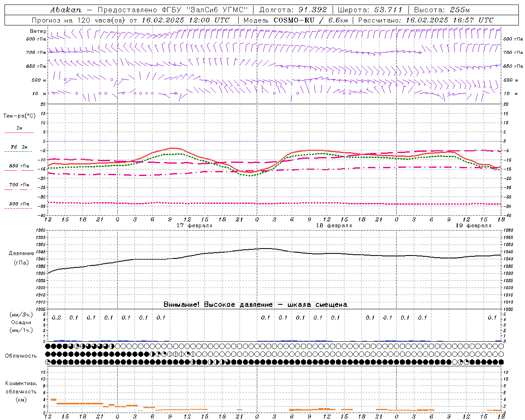The image size is (525, 420).
Task: Click the (гПа) unit label under Давление
Action: 21,262
